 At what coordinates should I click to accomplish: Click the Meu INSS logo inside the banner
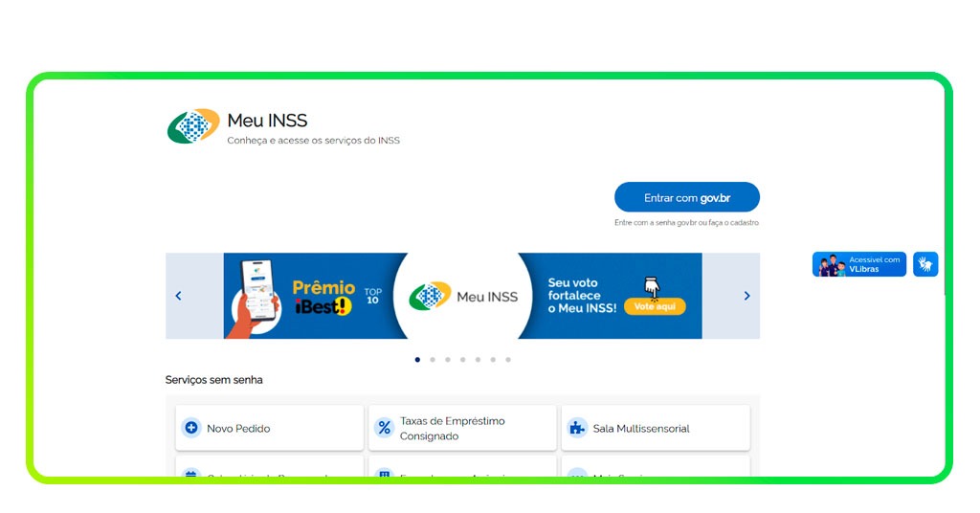(x=463, y=296)
